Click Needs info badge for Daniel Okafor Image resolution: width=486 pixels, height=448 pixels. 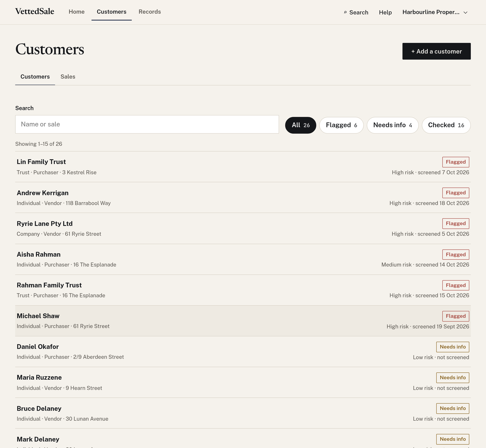(x=453, y=347)
